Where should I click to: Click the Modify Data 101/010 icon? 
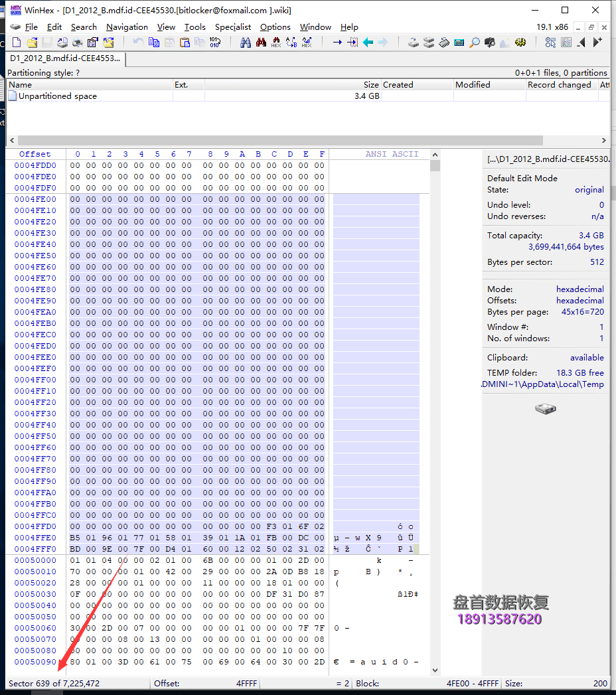pos(215,42)
